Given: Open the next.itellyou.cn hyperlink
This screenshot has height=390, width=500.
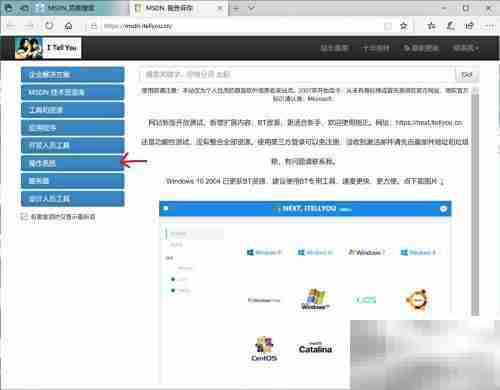Looking at the screenshot, I should [429, 123].
